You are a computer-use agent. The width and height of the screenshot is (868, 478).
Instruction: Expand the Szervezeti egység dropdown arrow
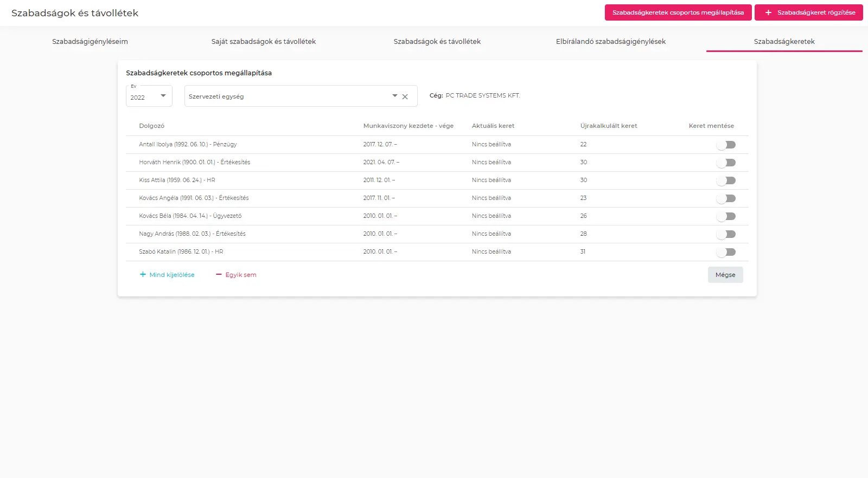click(395, 96)
